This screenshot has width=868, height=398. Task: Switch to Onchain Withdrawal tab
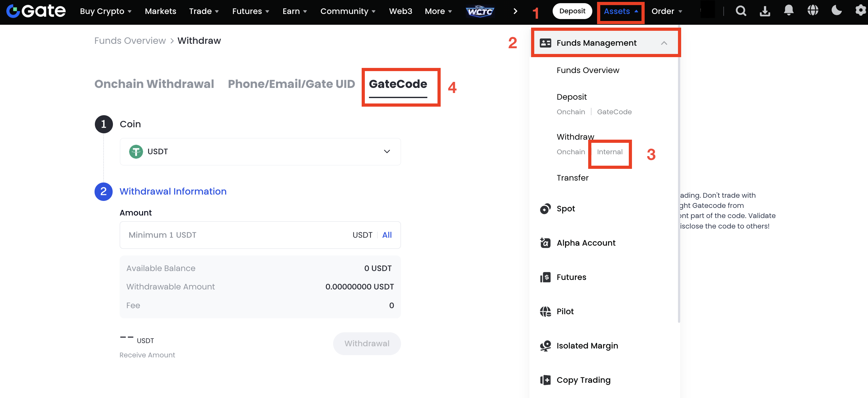coord(154,84)
